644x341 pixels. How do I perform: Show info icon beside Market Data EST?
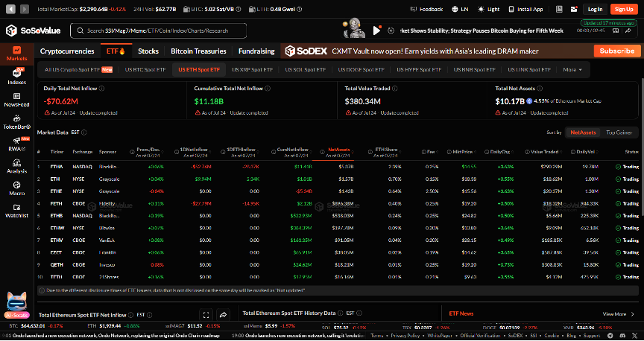[83, 133]
